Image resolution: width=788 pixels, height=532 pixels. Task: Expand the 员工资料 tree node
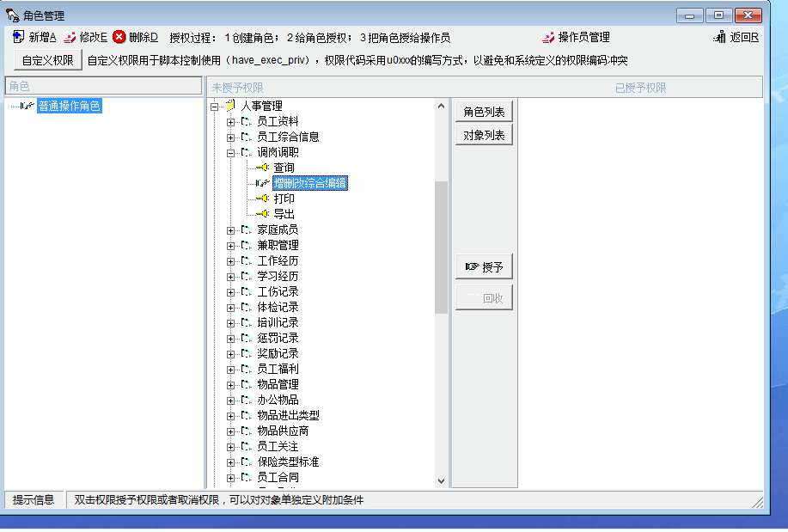point(230,121)
